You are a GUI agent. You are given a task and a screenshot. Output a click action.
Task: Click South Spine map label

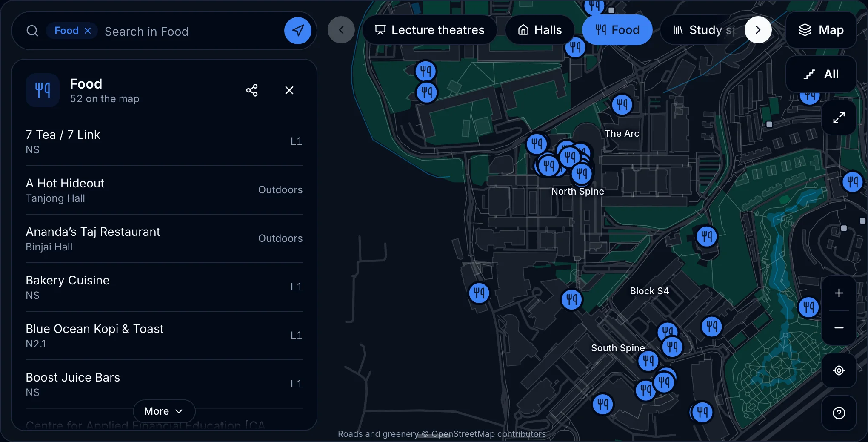pos(618,348)
